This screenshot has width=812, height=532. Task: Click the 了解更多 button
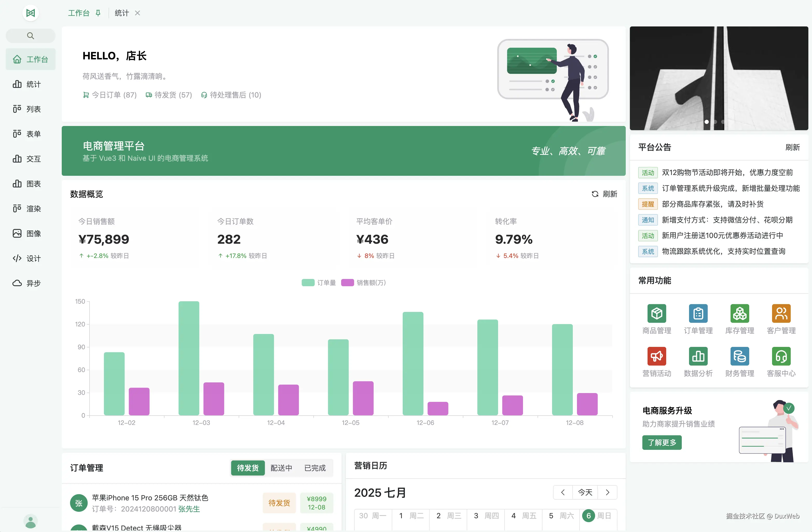662,442
